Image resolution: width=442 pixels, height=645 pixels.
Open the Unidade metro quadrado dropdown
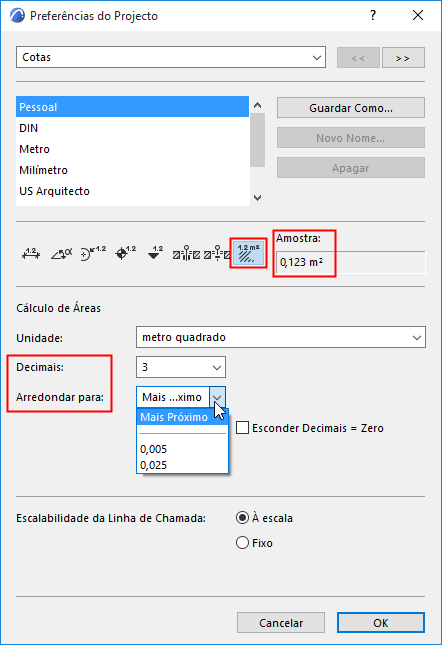click(x=281, y=337)
